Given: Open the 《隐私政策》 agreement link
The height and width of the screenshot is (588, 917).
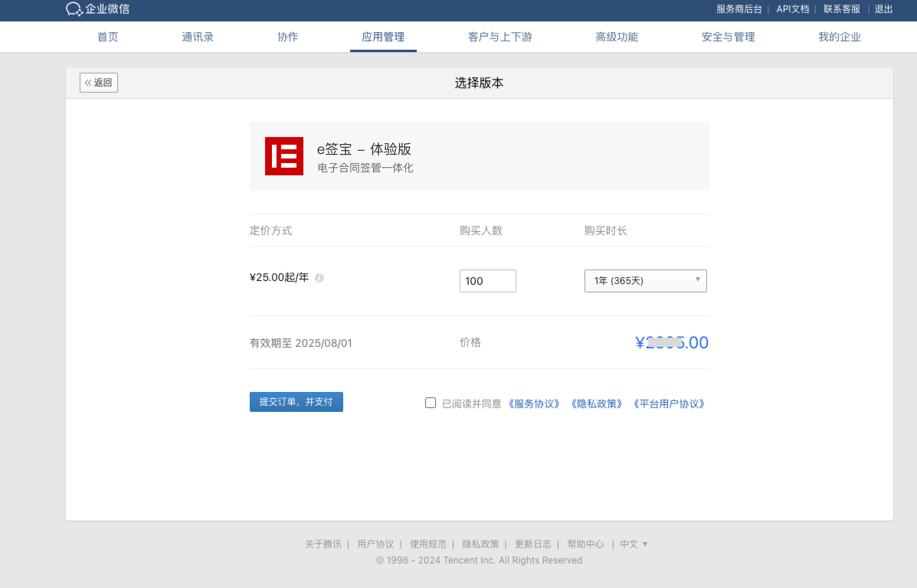Looking at the screenshot, I should [596, 404].
